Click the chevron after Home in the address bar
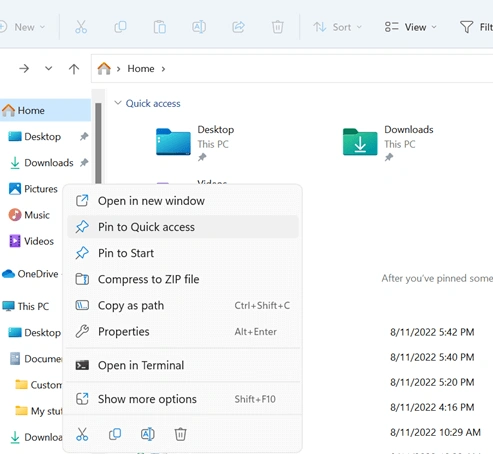The width and height of the screenshot is (493, 454). (x=163, y=69)
